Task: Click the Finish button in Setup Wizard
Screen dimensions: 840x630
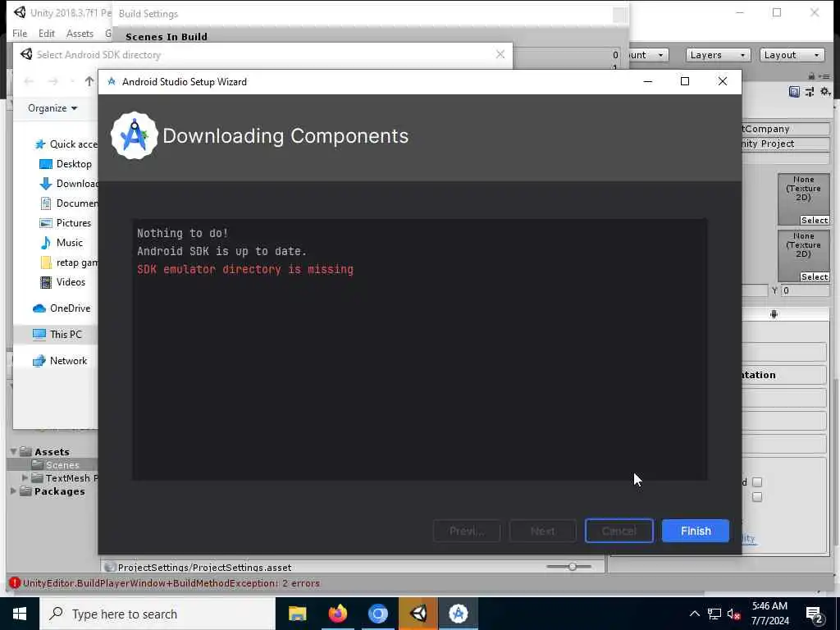Action: (x=696, y=531)
